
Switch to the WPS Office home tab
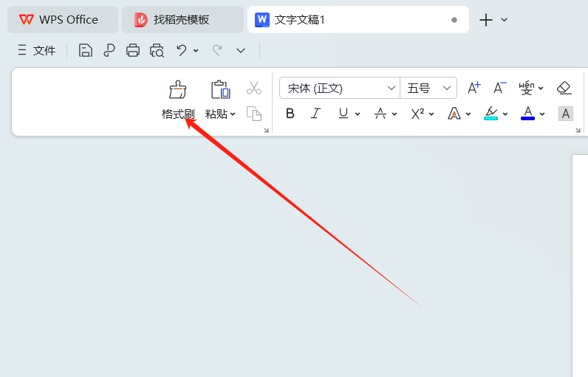[x=62, y=20]
